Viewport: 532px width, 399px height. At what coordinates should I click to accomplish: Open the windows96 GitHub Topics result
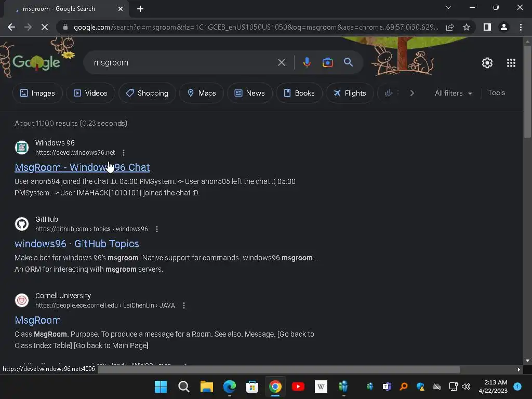[77, 244]
